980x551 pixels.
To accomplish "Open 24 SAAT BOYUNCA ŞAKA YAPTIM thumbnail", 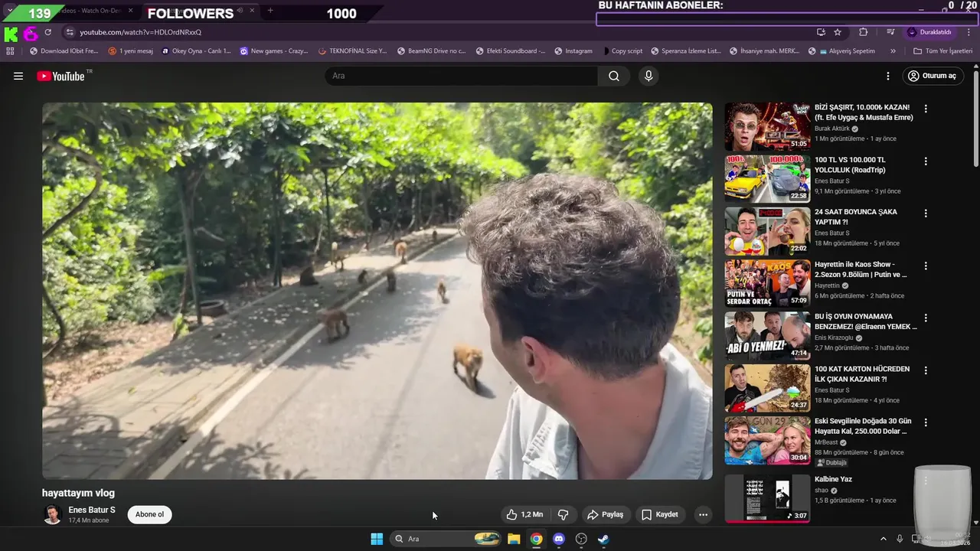I will pos(767,231).
